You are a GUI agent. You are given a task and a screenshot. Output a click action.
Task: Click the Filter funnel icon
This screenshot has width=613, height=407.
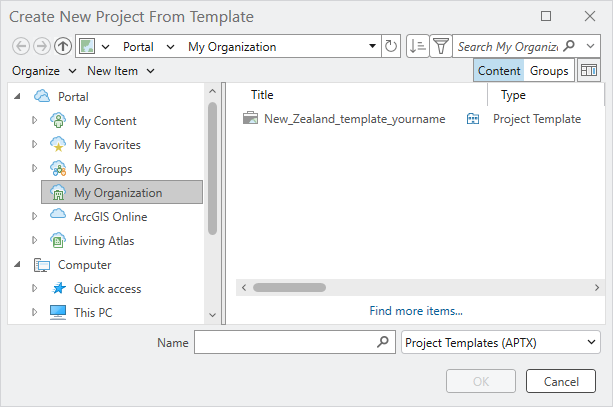tap(440, 46)
